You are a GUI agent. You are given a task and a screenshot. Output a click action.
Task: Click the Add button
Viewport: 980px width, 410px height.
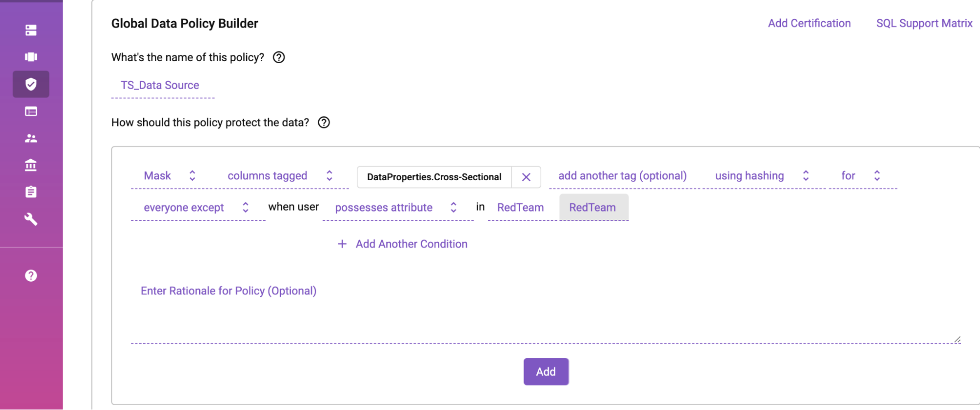(546, 372)
